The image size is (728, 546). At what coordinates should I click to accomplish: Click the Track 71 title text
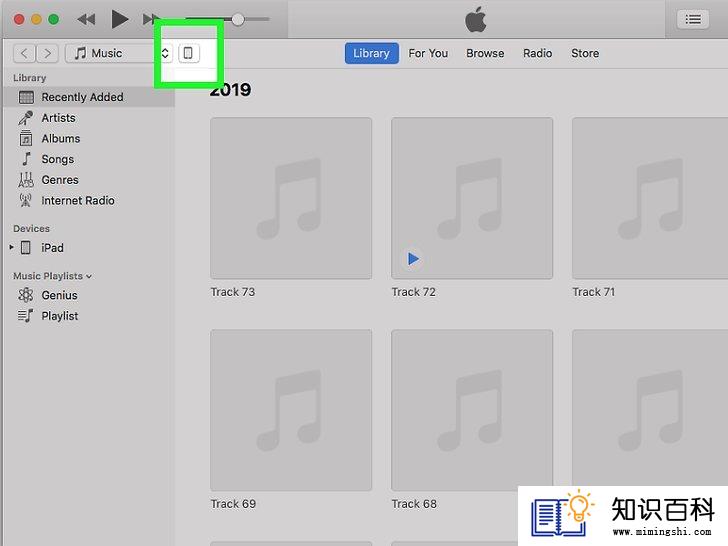point(593,292)
